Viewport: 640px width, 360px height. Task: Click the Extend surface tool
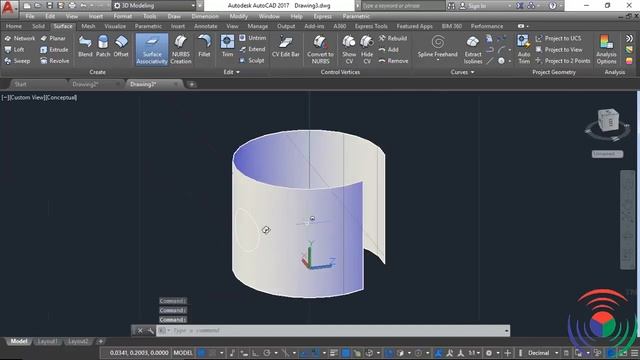click(x=252, y=49)
